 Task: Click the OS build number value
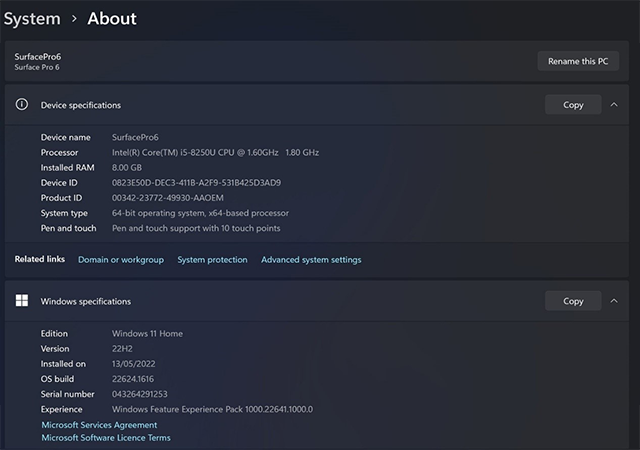pyautogui.click(x=133, y=379)
